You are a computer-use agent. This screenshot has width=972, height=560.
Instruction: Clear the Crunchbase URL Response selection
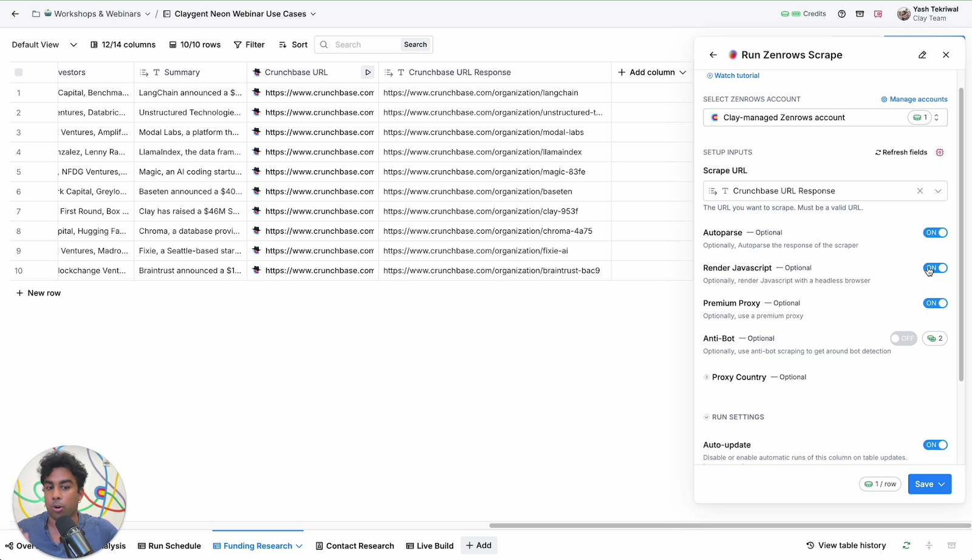pyautogui.click(x=920, y=191)
